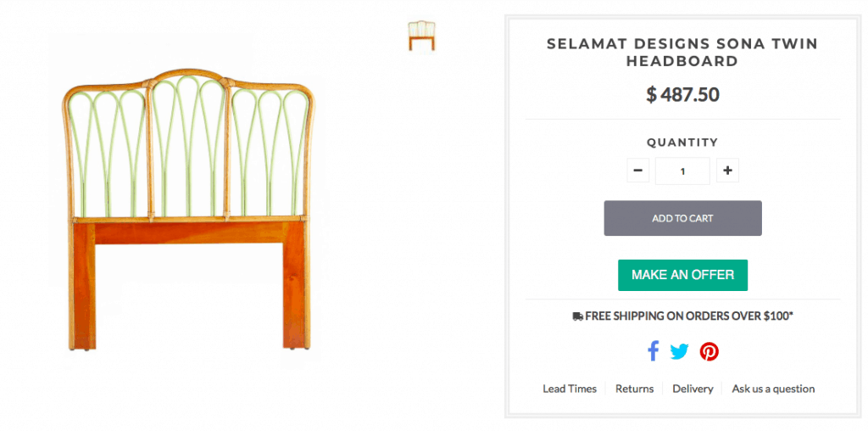Click Ask us a question
868x431 pixels.
[773, 389]
